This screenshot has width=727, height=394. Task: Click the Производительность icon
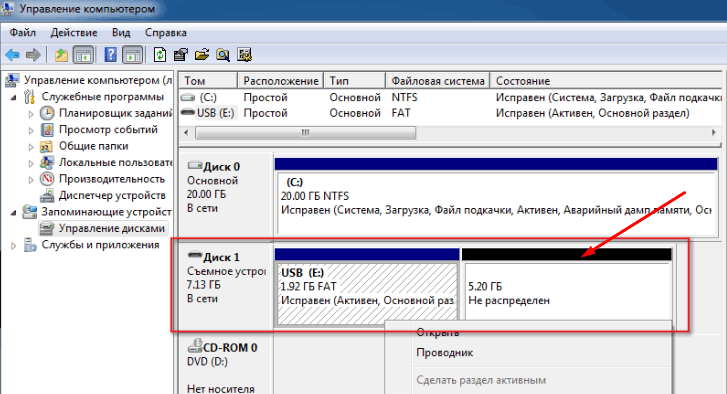[x=47, y=179]
